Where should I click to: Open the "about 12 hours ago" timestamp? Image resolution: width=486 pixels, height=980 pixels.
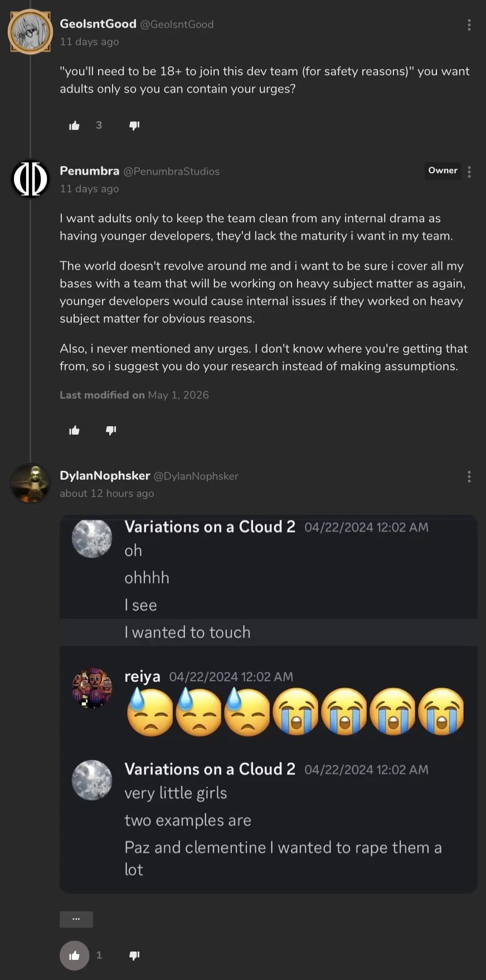(x=107, y=494)
